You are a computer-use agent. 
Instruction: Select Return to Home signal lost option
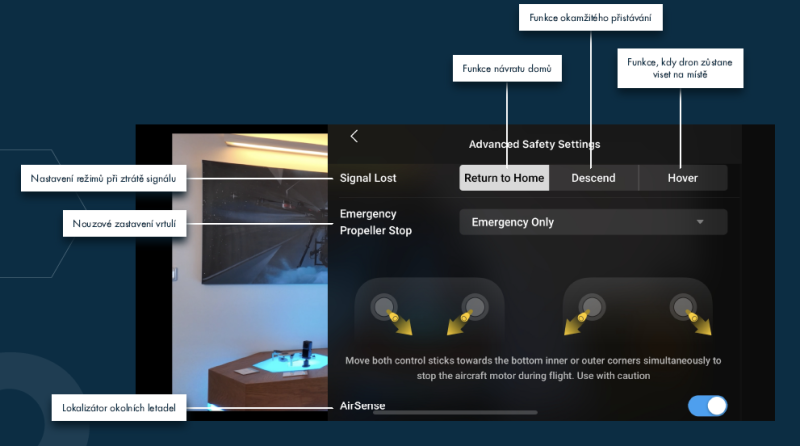click(x=504, y=178)
